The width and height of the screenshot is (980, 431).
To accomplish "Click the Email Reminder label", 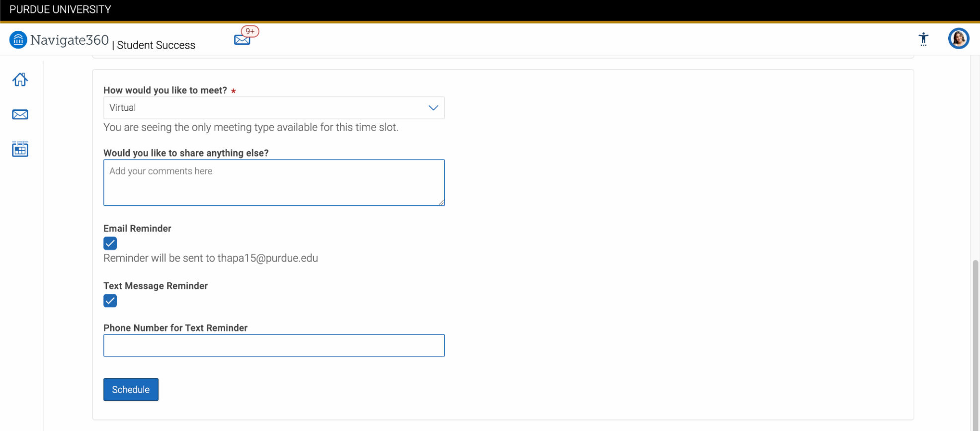I will click(x=137, y=228).
